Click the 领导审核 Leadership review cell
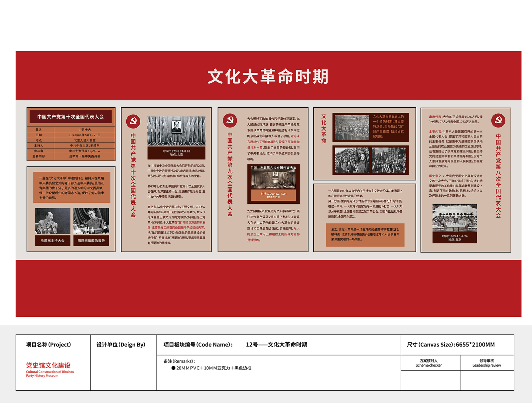This screenshot has width=532, height=403. (486, 363)
